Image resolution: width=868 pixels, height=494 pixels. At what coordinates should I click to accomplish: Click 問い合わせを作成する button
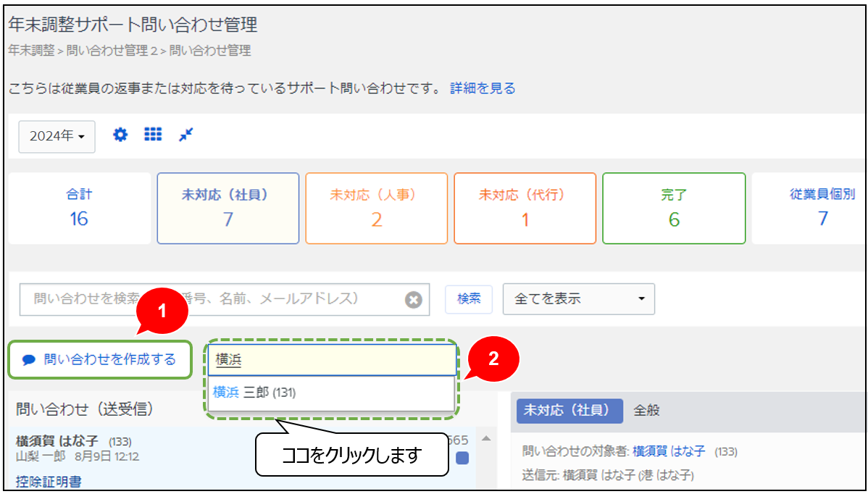click(x=100, y=360)
